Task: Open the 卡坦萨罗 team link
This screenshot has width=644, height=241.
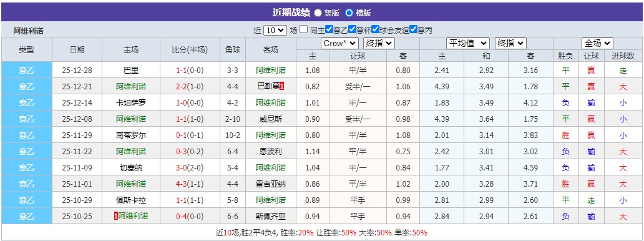Action: tap(131, 103)
